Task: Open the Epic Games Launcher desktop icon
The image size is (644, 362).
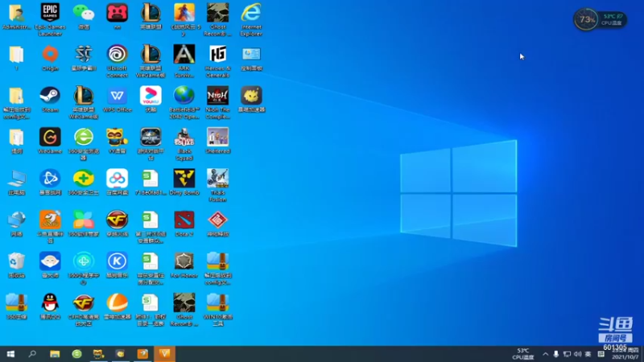Action: [x=50, y=19]
